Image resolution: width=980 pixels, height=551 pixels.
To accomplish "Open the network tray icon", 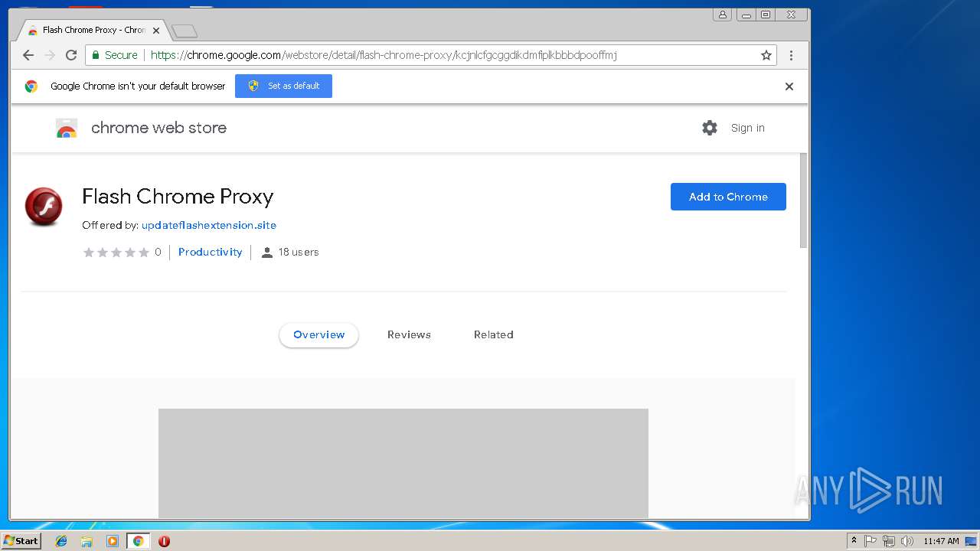I will pyautogui.click(x=889, y=541).
